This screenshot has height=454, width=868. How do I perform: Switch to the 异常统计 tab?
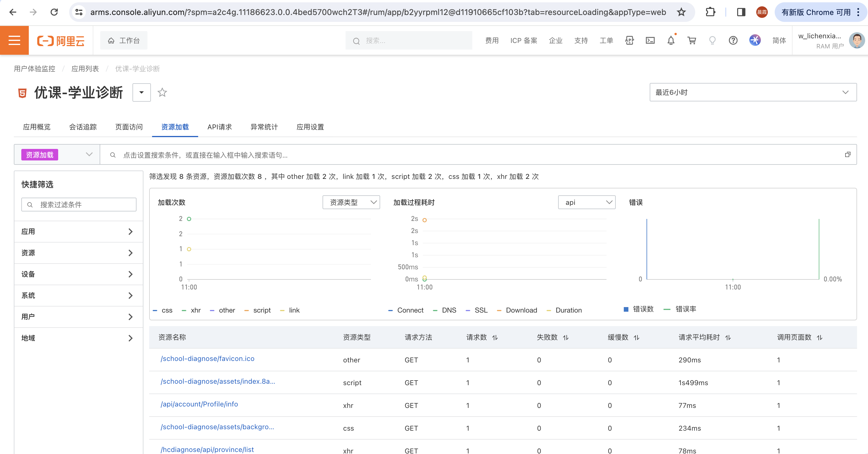click(264, 127)
